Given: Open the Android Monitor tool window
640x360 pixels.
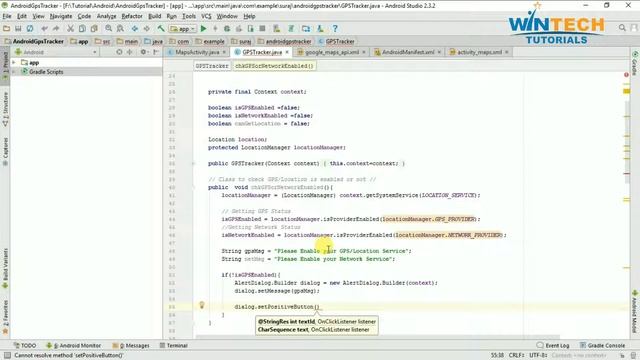Looking at the screenshot, I should [73, 345].
